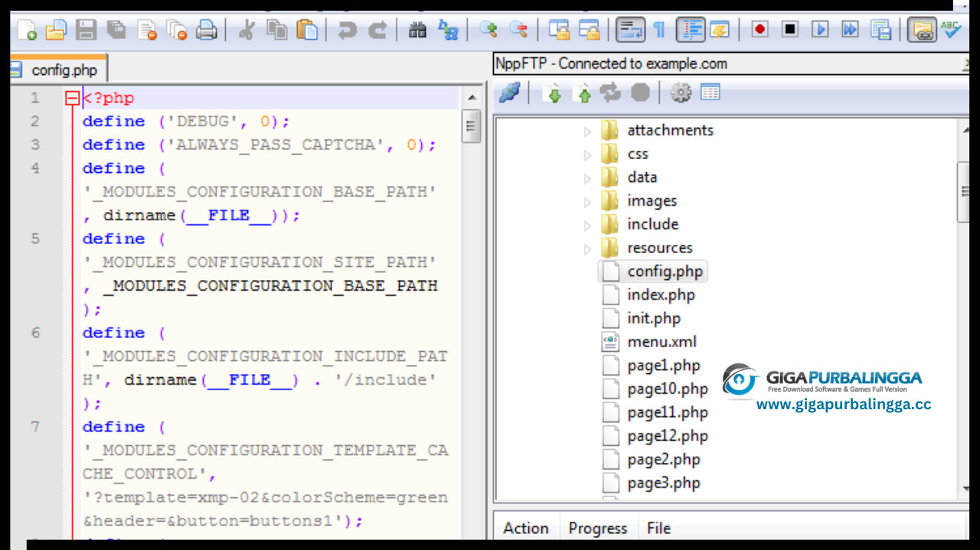Click the editor scrollbar up arrow

(x=472, y=98)
